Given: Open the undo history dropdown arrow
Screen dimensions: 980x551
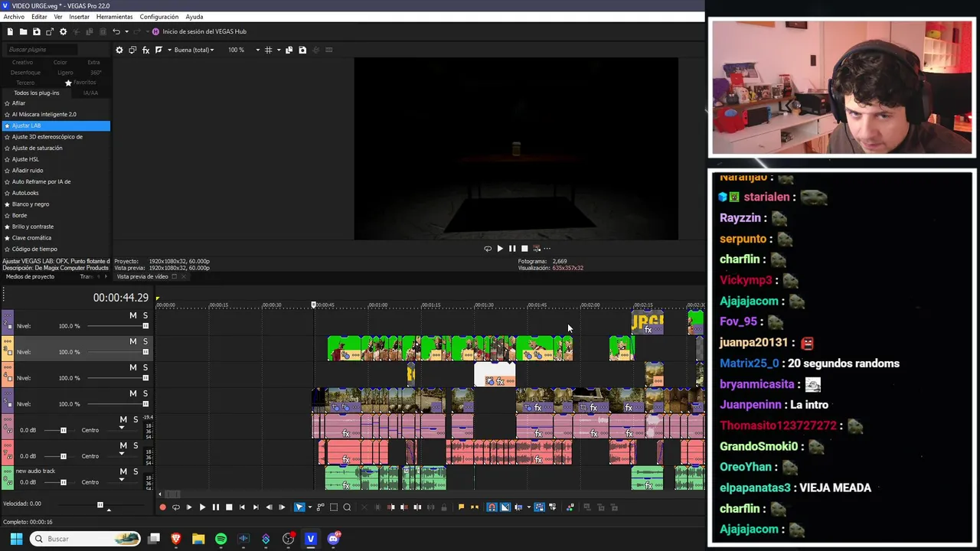Looking at the screenshot, I should click(126, 31).
